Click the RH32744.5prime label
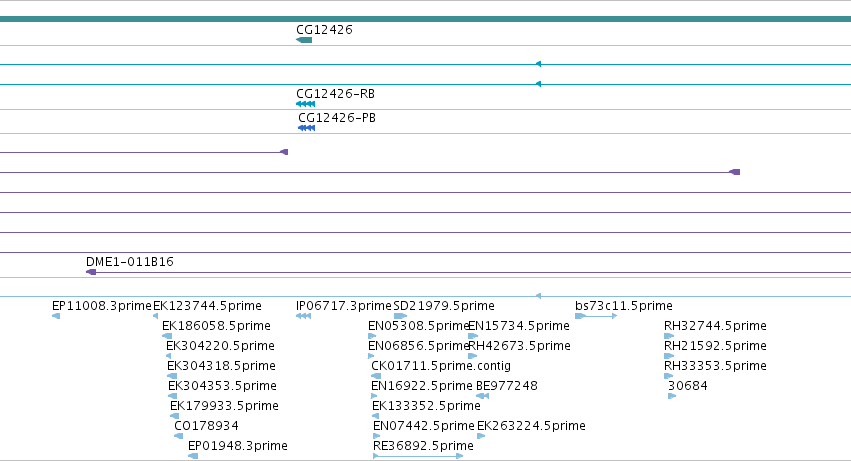Image resolution: width=851 pixels, height=461 pixels. click(715, 326)
